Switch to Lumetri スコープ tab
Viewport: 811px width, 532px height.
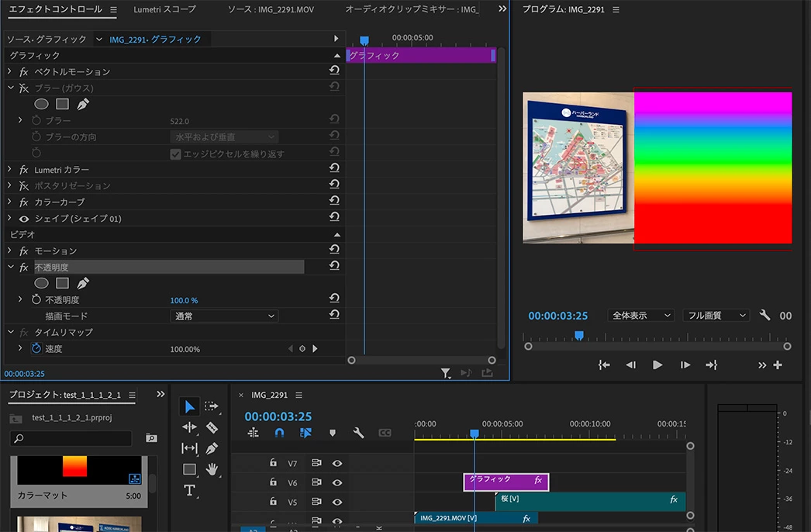pyautogui.click(x=164, y=9)
